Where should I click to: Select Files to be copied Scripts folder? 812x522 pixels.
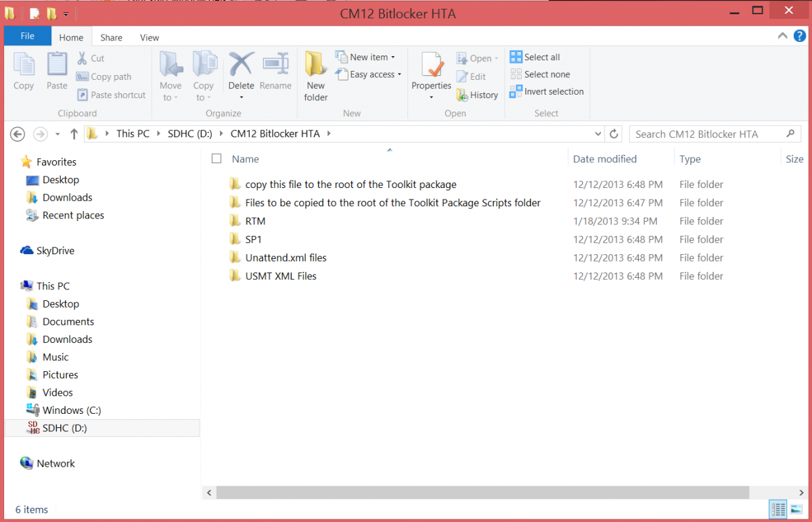393,203
